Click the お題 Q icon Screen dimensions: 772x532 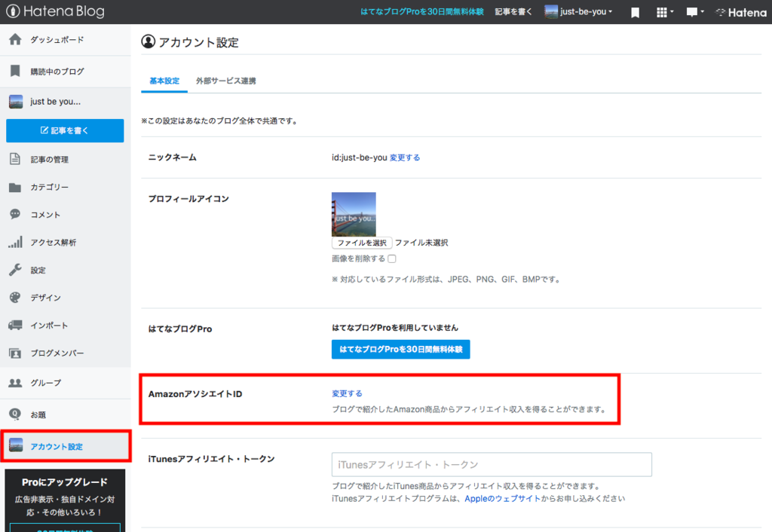[15, 414]
